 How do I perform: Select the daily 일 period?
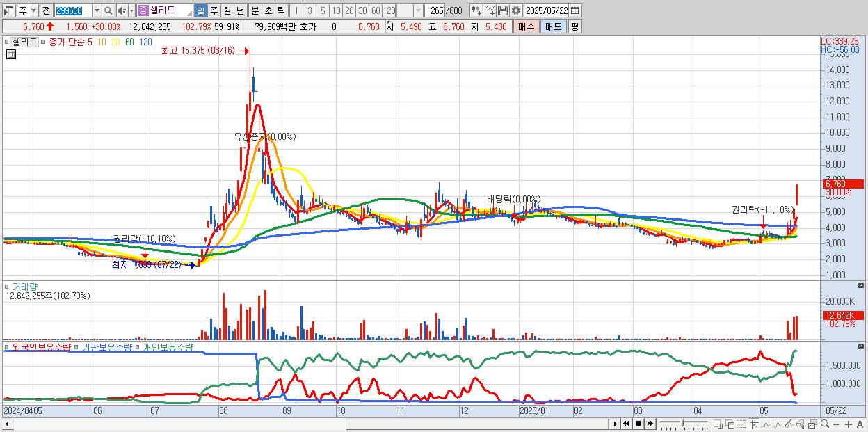pos(200,10)
